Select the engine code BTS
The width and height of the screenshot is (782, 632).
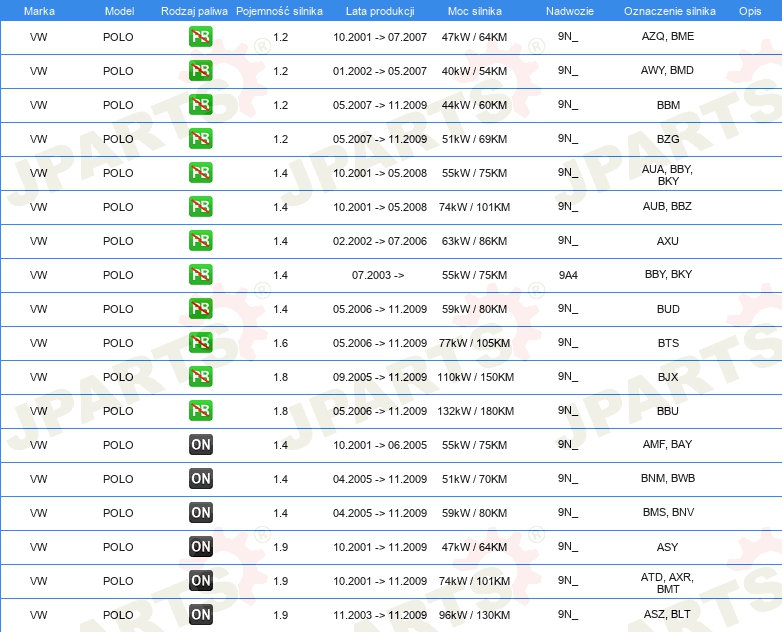pyautogui.click(x=668, y=343)
